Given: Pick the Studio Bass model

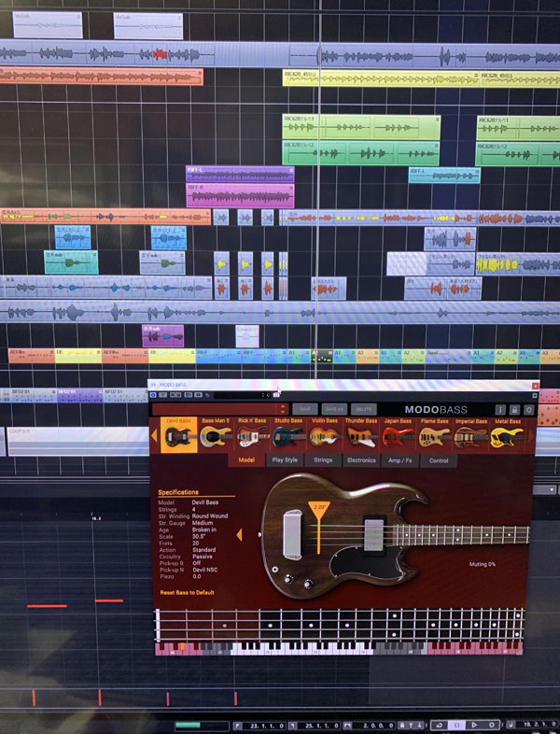Looking at the screenshot, I should [x=288, y=434].
